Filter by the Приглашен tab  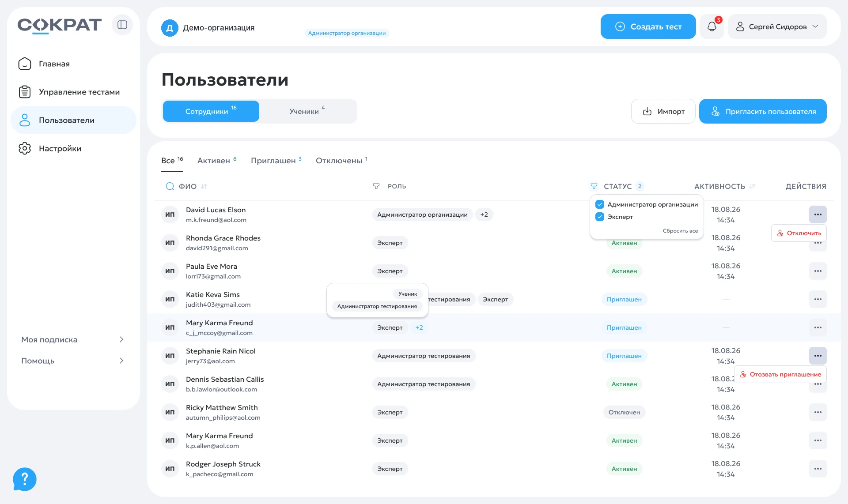[276, 161]
